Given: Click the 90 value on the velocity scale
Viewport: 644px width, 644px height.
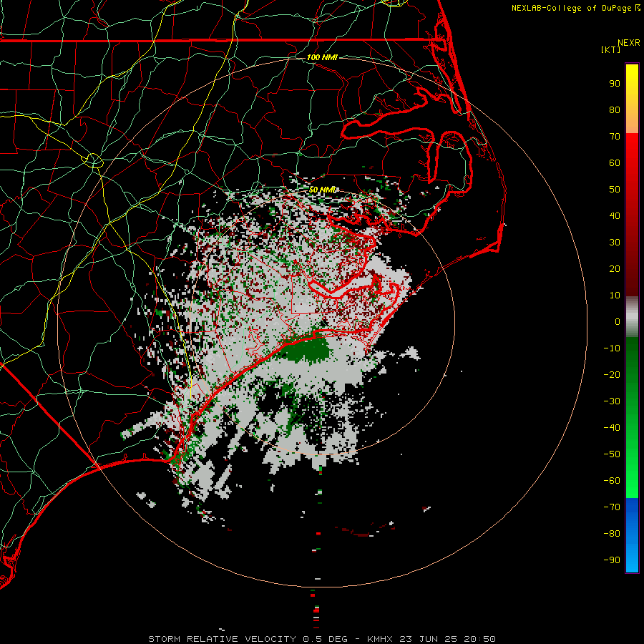Looking at the screenshot, I should [615, 84].
